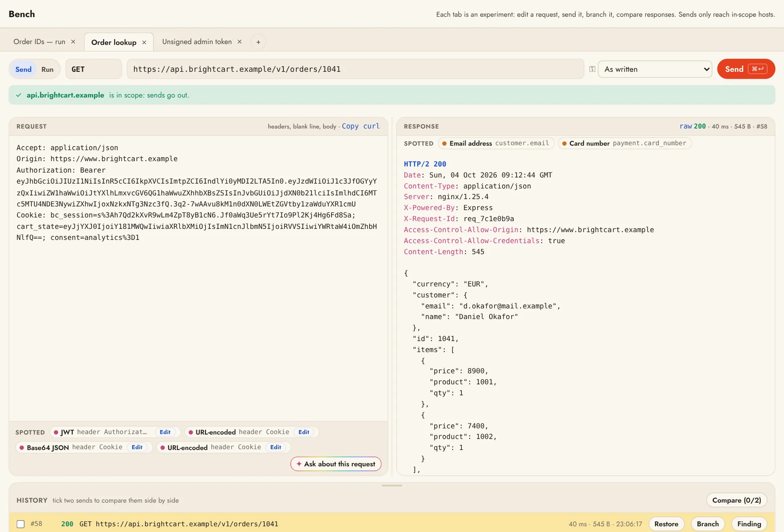Screen dimensions: 784x532
Task: Edit the JWT Authorization header
Action: tap(165, 432)
